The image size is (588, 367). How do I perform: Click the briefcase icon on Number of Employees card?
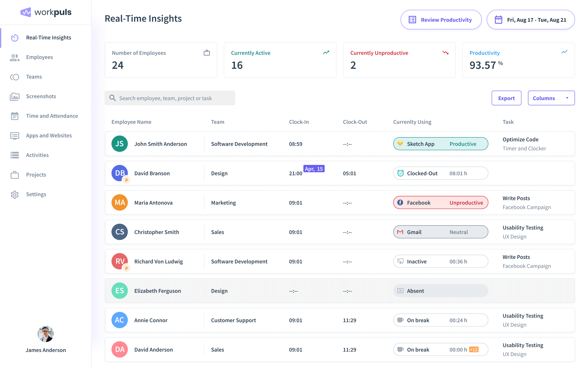207,52
